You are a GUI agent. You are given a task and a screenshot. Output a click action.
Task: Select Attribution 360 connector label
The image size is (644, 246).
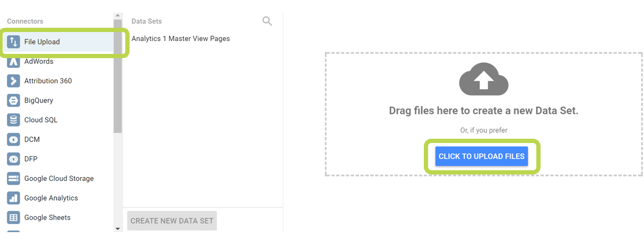coord(48,81)
